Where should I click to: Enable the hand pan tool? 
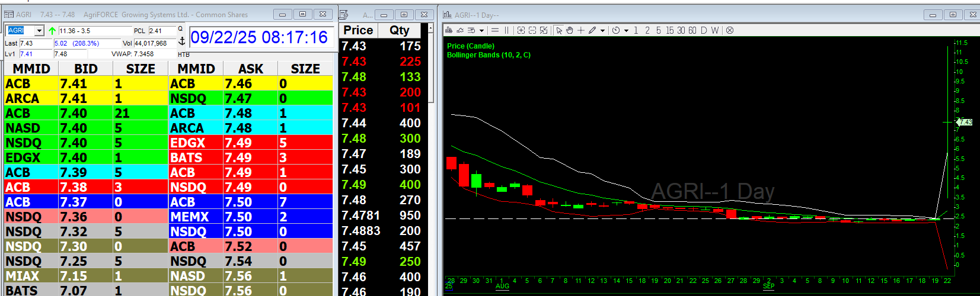(x=569, y=30)
